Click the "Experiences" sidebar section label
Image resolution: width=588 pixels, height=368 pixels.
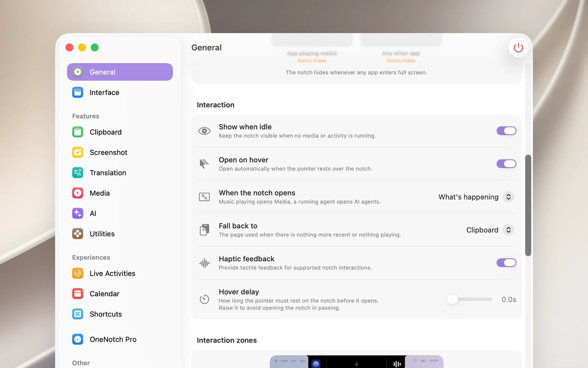tap(91, 258)
